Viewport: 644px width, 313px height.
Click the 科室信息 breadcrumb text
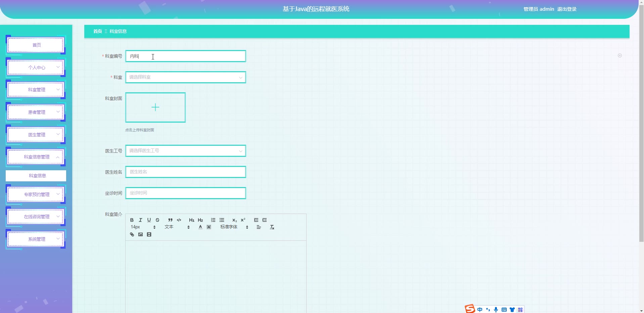coord(118,31)
